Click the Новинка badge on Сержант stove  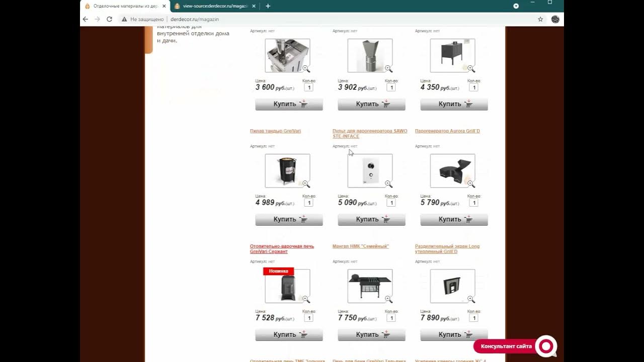point(278,271)
